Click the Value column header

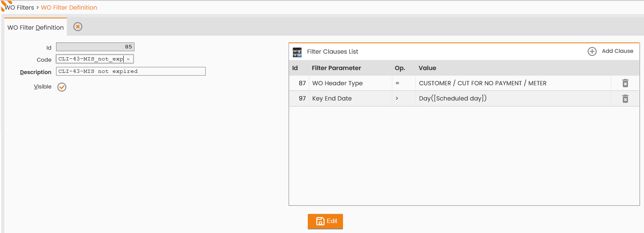pos(427,68)
